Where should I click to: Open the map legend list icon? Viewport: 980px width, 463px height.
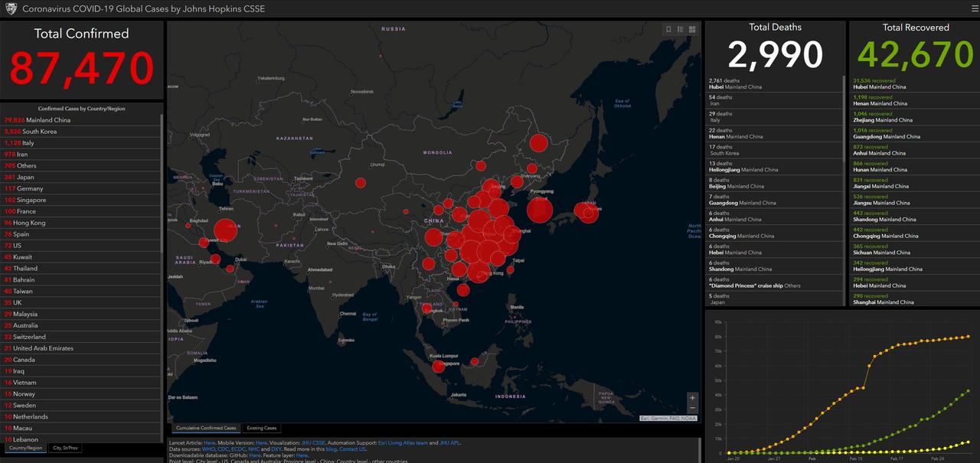tap(680, 29)
